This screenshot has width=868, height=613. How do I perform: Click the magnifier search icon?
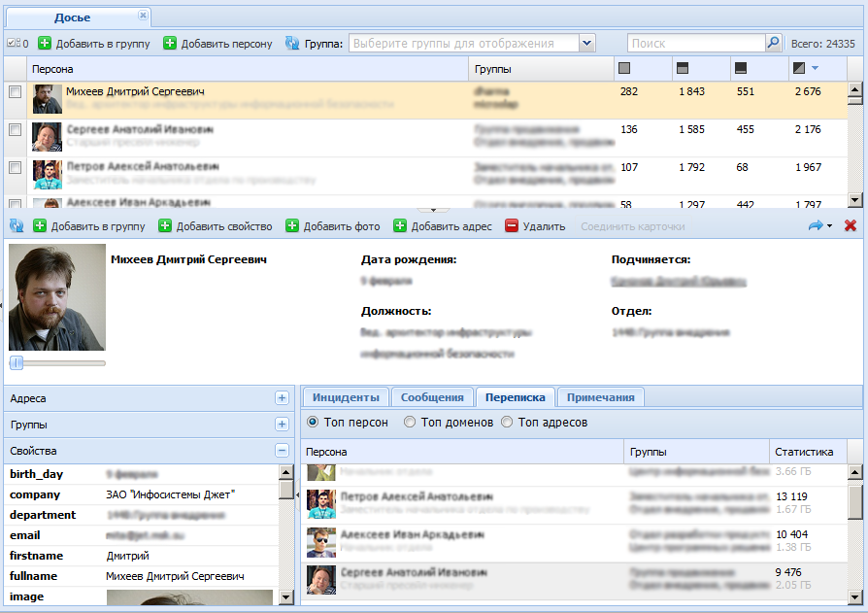point(773,43)
